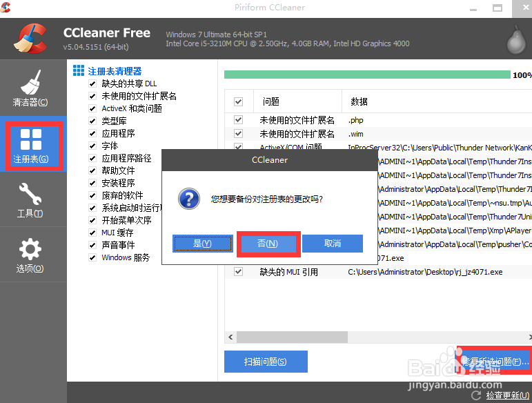The height and width of the screenshot is (403, 532).
Task: Toggle the 开始菜单次序 checkbox
Action: [x=92, y=220]
